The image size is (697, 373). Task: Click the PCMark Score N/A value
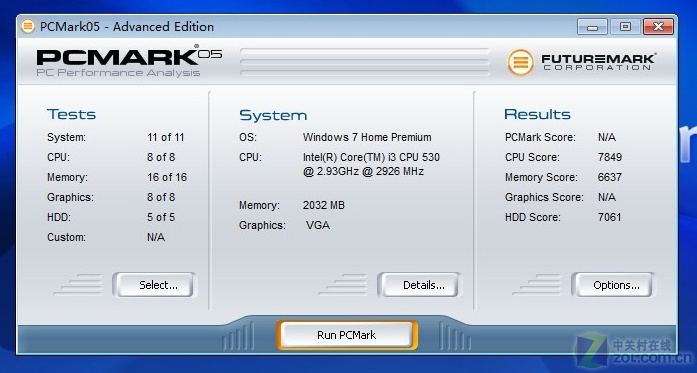(607, 137)
